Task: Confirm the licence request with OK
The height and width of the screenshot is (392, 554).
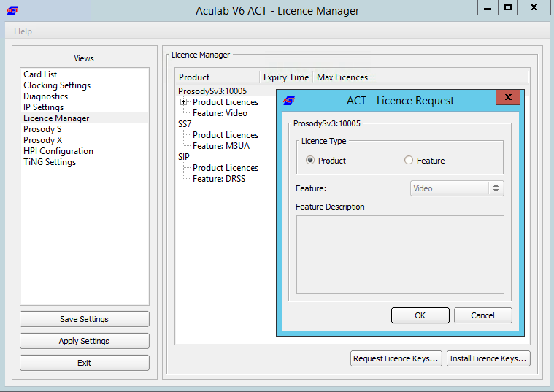Action: tap(420, 315)
